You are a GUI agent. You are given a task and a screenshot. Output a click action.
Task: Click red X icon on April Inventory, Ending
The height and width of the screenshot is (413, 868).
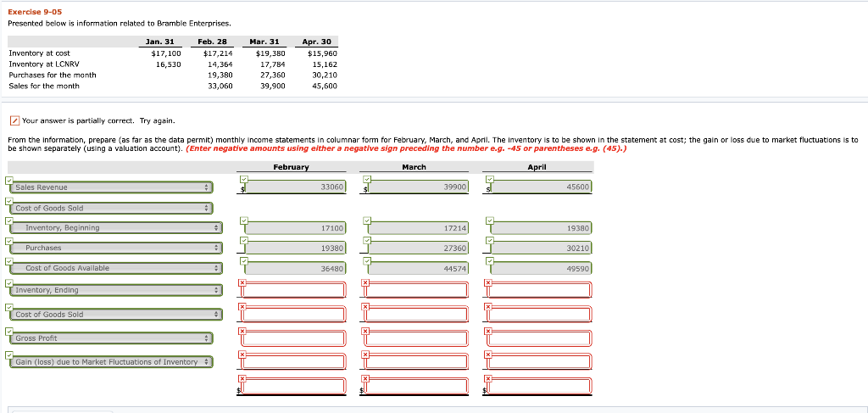[487, 283]
